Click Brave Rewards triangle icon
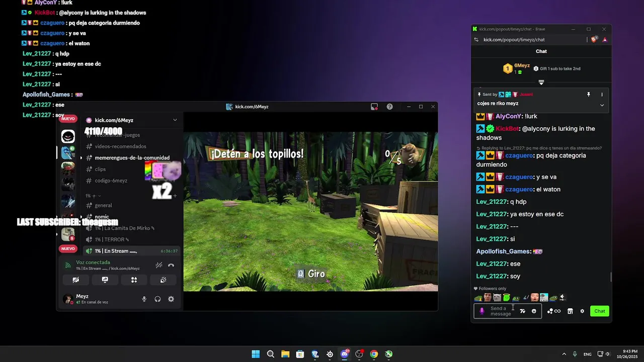 [x=604, y=40]
